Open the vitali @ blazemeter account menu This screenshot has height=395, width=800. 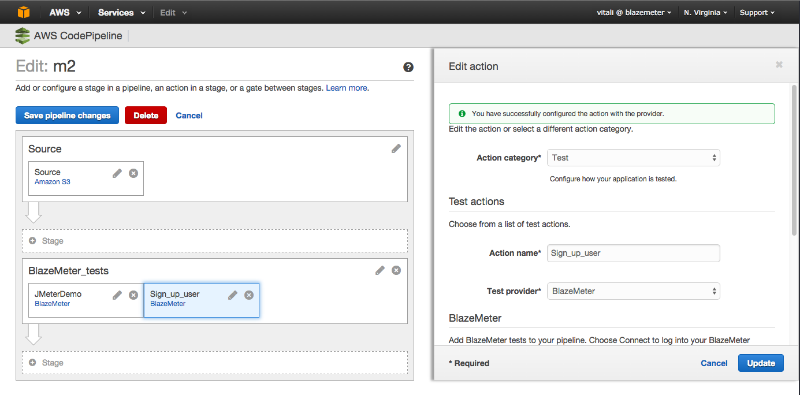pyautogui.click(x=634, y=12)
